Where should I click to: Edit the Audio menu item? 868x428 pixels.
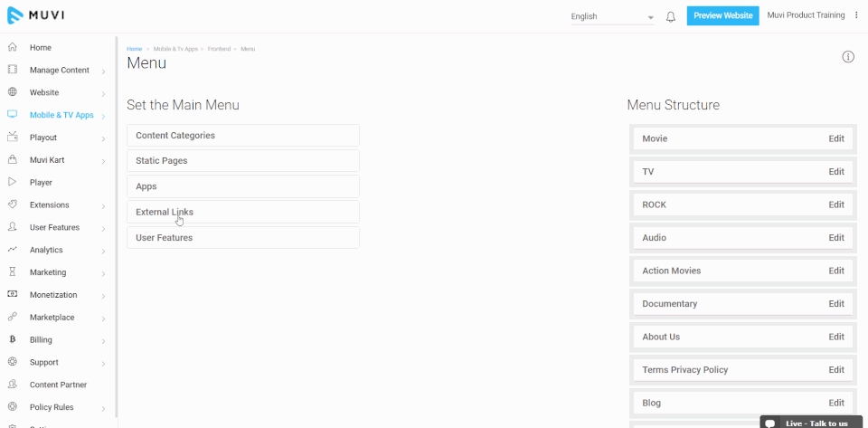[x=835, y=238]
